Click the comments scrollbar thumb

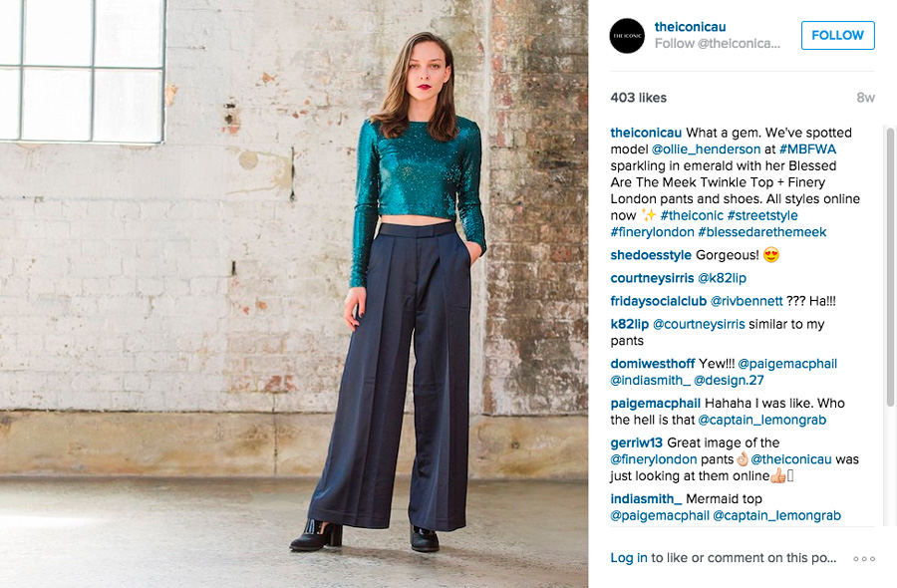[890, 267]
